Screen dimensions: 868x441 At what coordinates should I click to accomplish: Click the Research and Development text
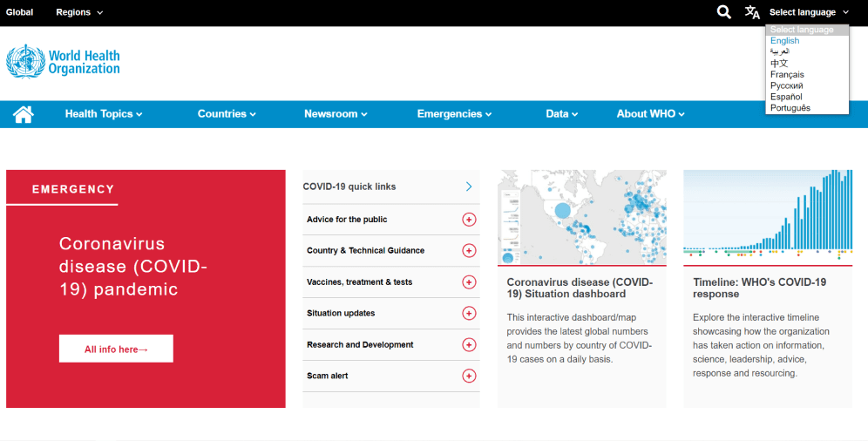click(x=360, y=345)
